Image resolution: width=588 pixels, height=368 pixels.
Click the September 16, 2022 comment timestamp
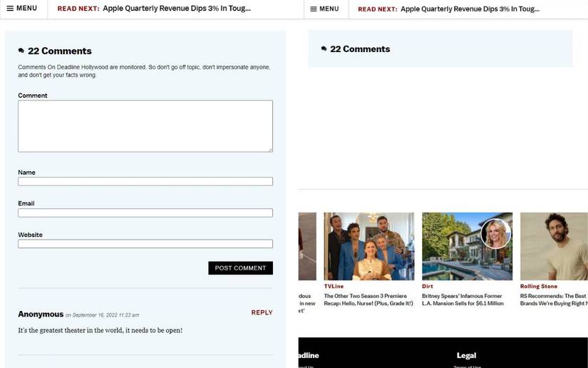tap(103, 315)
